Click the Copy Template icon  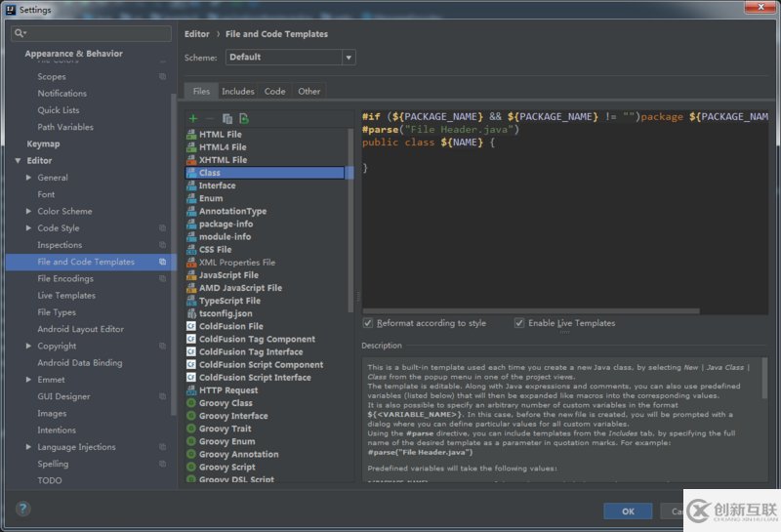226,118
